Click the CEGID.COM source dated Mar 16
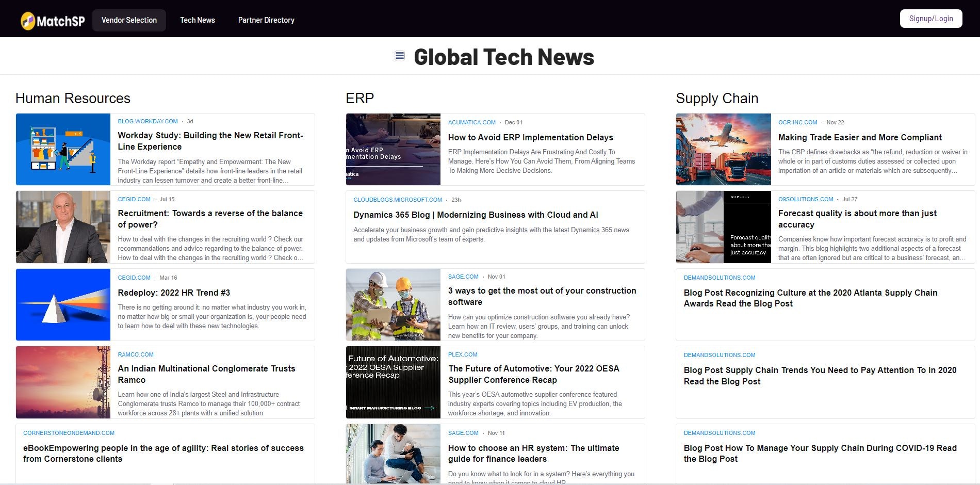 (134, 278)
